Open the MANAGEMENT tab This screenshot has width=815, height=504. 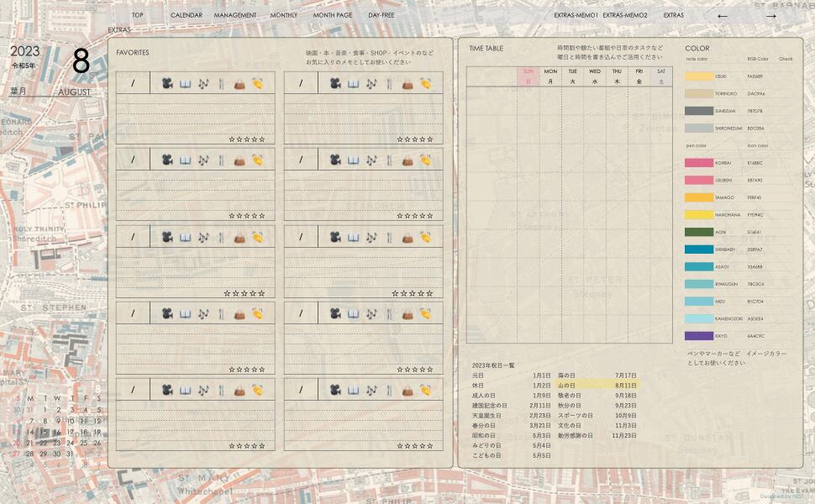[x=235, y=15]
